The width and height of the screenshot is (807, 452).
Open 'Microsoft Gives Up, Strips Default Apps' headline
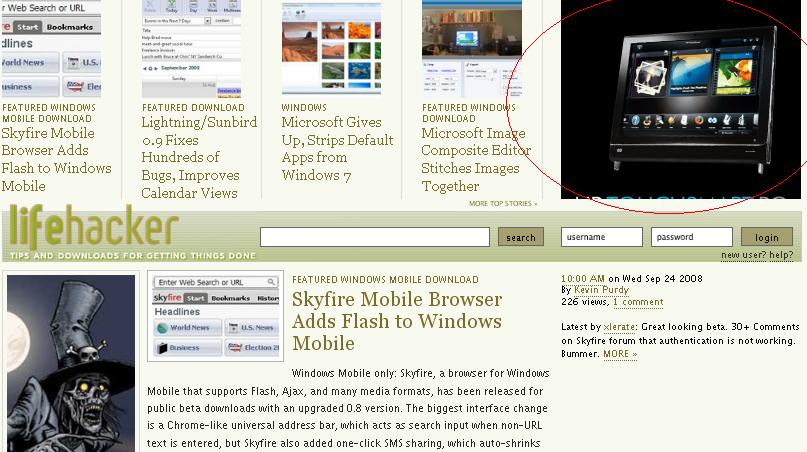point(337,149)
